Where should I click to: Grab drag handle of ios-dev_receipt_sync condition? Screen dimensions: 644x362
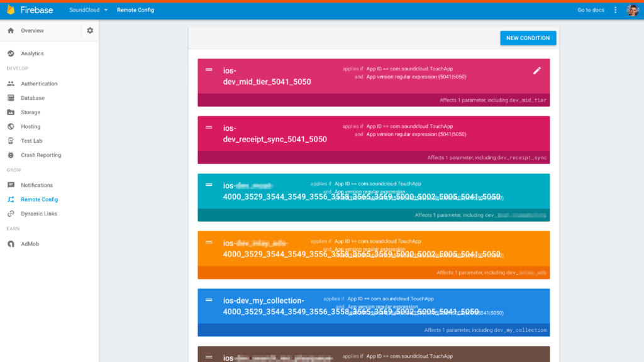(209, 127)
